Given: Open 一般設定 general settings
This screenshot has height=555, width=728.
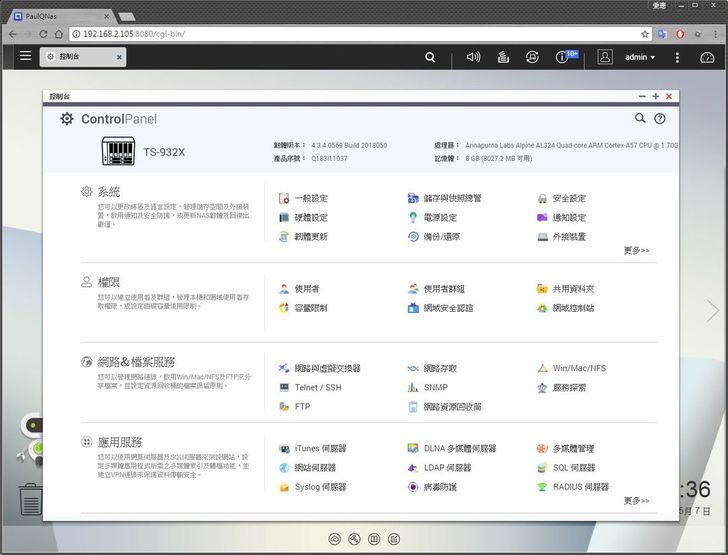Looking at the screenshot, I should click(x=311, y=198).
